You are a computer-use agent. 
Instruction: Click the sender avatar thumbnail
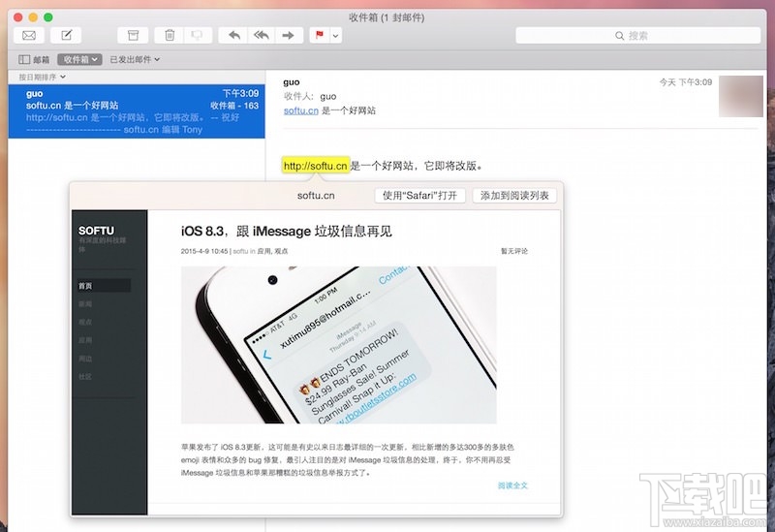(x=740, y=96)
